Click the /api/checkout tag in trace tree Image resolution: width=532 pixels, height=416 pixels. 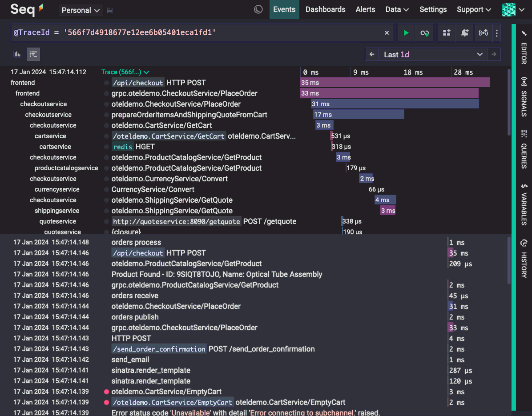pos(138,83)
